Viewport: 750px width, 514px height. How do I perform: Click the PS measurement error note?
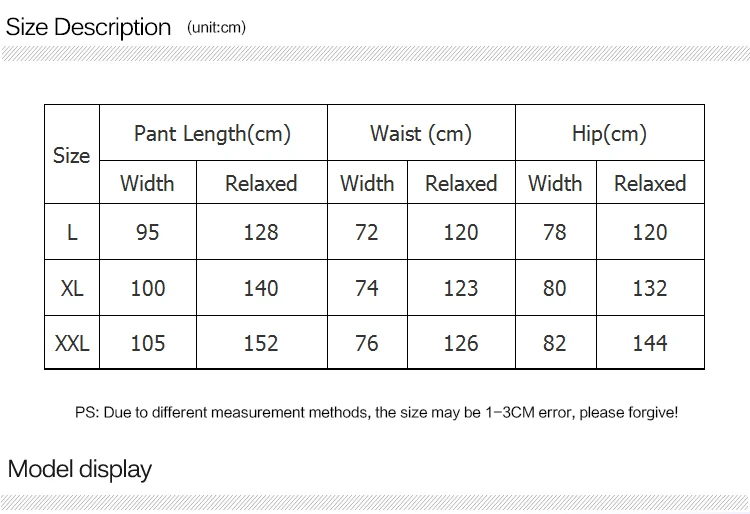click(x=376, y=412)
